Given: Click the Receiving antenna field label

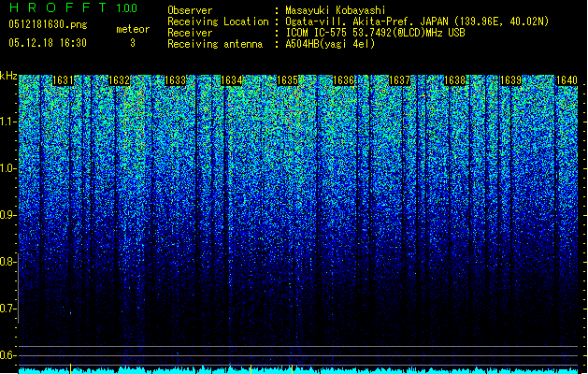Looking at the screenshot, I should [x=215, y=44].
